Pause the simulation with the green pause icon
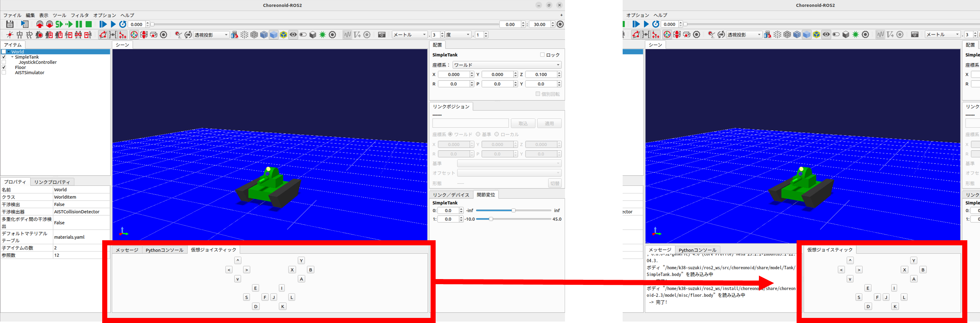Image resolution: width=980 pixels, height=323 pixels. (79, 24)
